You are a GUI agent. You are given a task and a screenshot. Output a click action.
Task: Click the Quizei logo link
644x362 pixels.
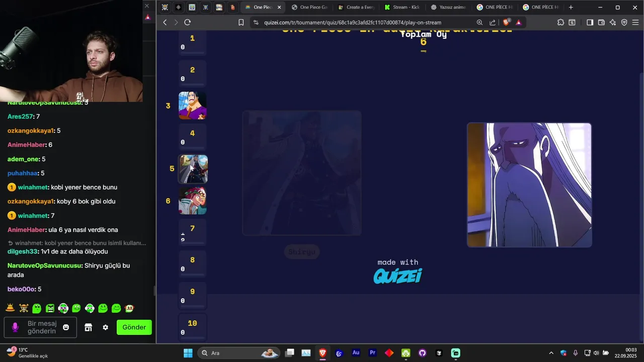click(397, 276)
